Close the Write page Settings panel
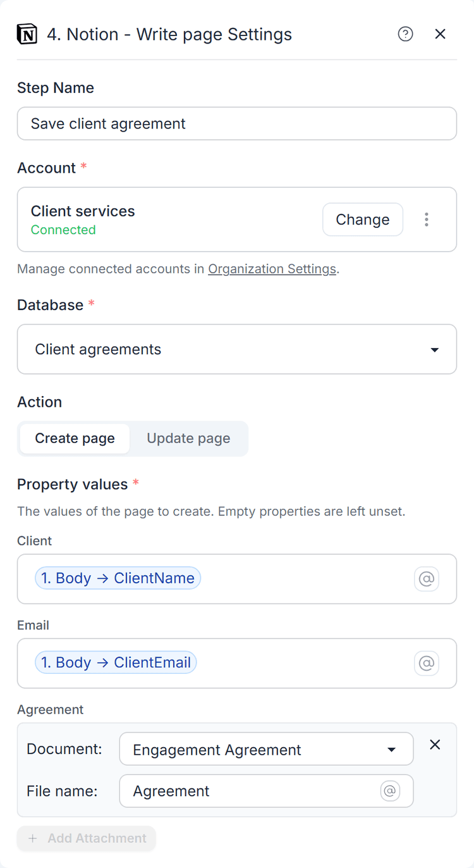This screenshot has height=868, width=474. pyautogui.click(x=441, y=34)
